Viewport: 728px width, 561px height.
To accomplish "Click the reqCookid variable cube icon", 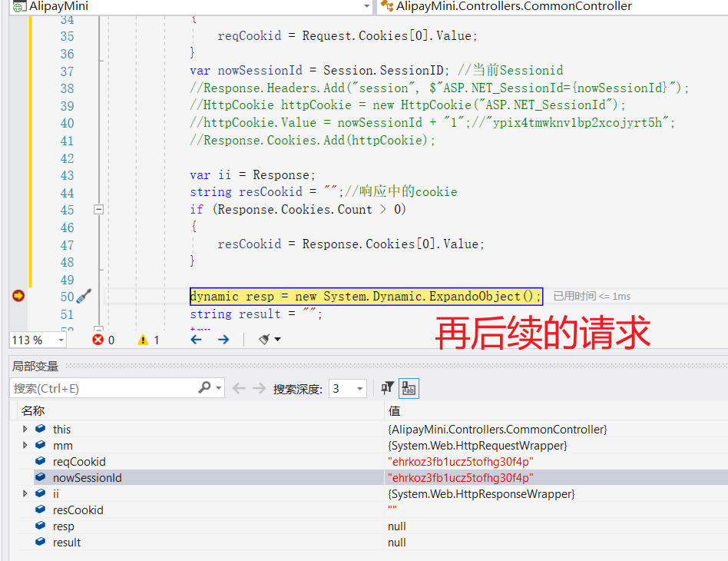I will click(41, 460).
